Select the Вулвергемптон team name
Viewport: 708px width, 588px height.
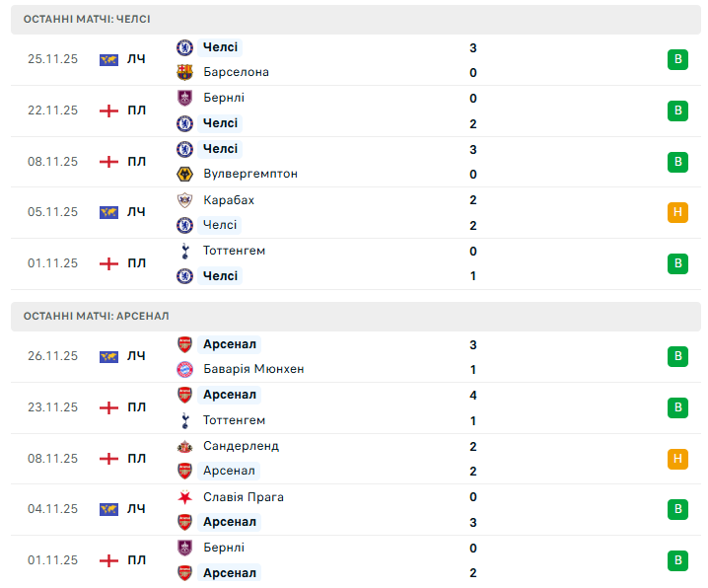[x=250, y=174]
